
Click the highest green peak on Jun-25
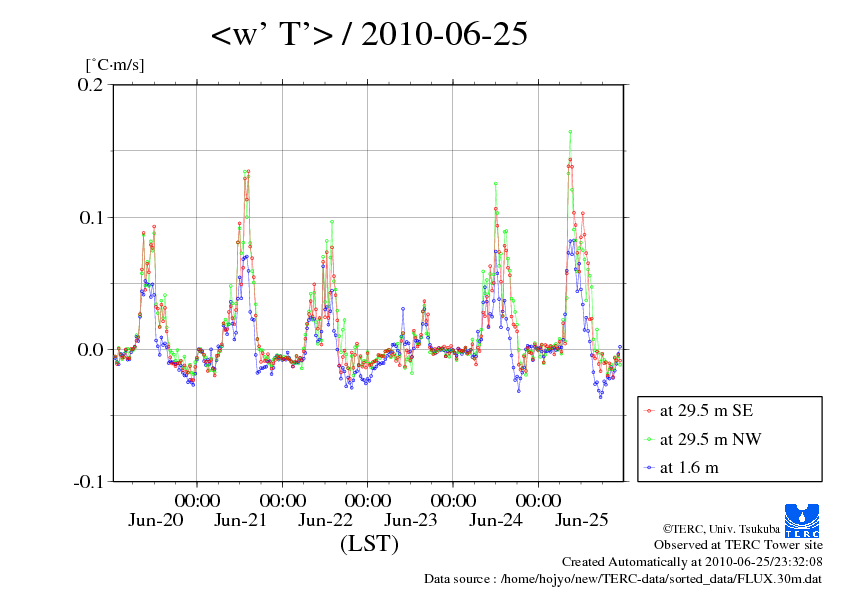click(x=570, y=132)
